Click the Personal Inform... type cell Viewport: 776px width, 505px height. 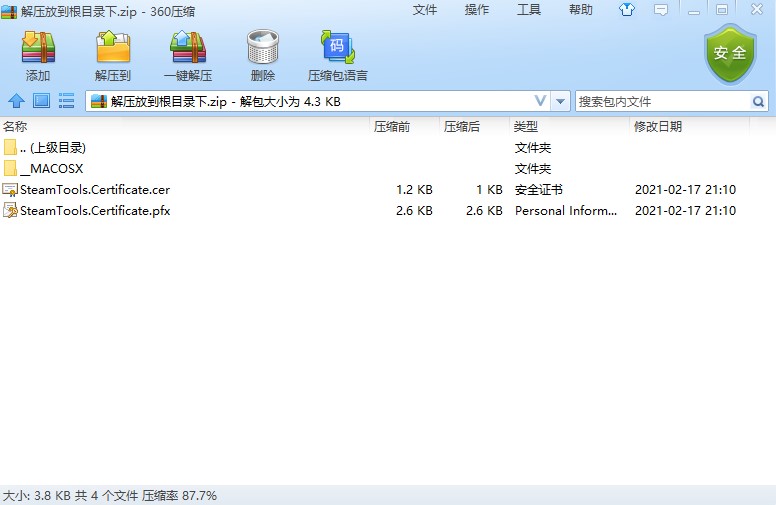click(x=566, y=210)
